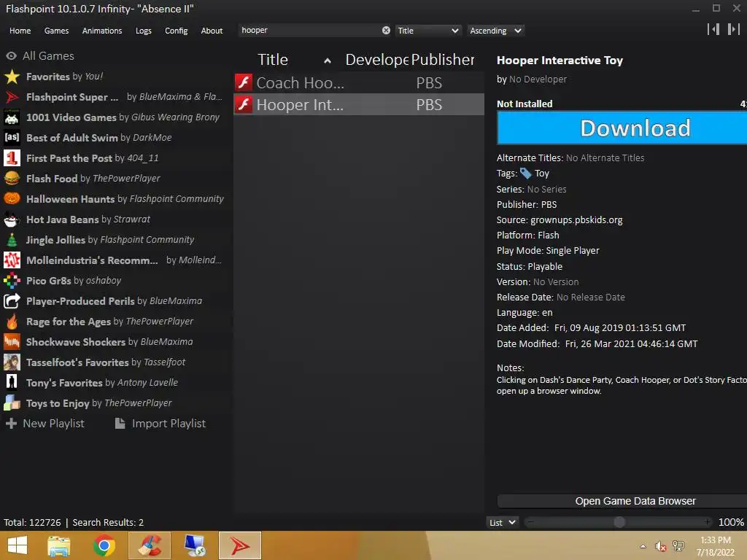Open the Games tab

point(56,31)
